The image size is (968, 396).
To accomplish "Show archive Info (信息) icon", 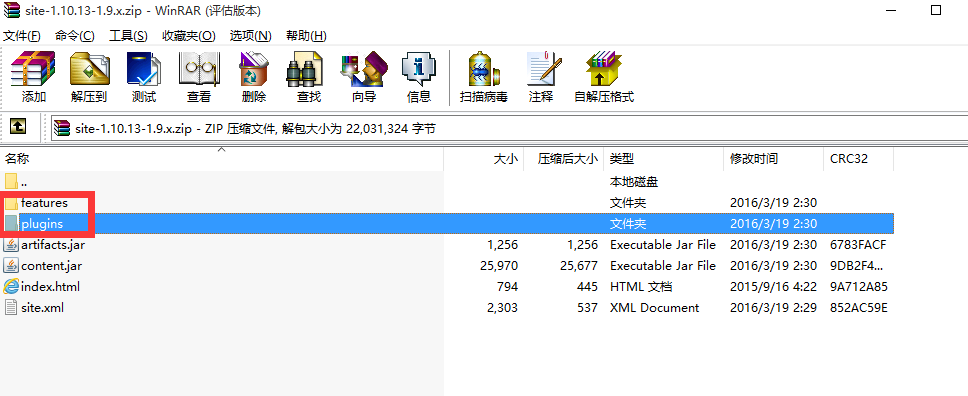I will pyautogui.click(x=419, y=68).
